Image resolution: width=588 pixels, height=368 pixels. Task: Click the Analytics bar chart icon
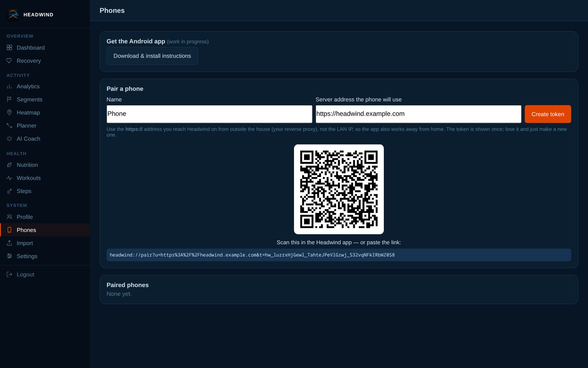pos(9,86)
